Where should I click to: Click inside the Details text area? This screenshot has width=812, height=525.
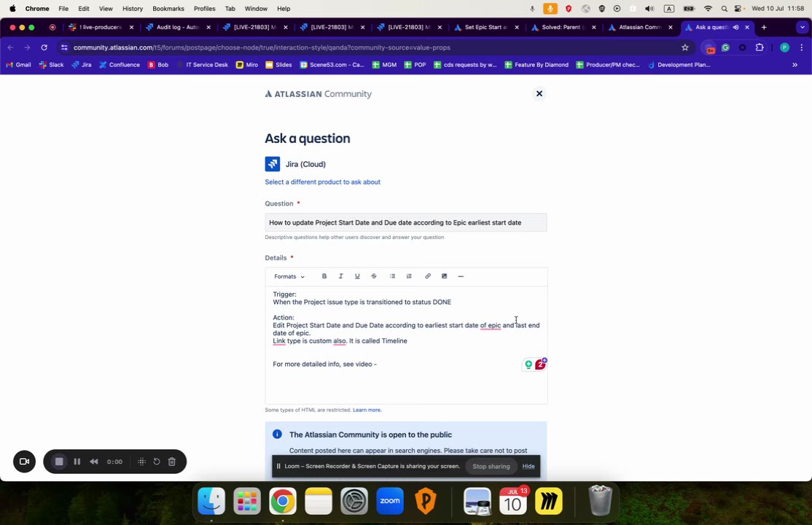(x=406, y=345)
